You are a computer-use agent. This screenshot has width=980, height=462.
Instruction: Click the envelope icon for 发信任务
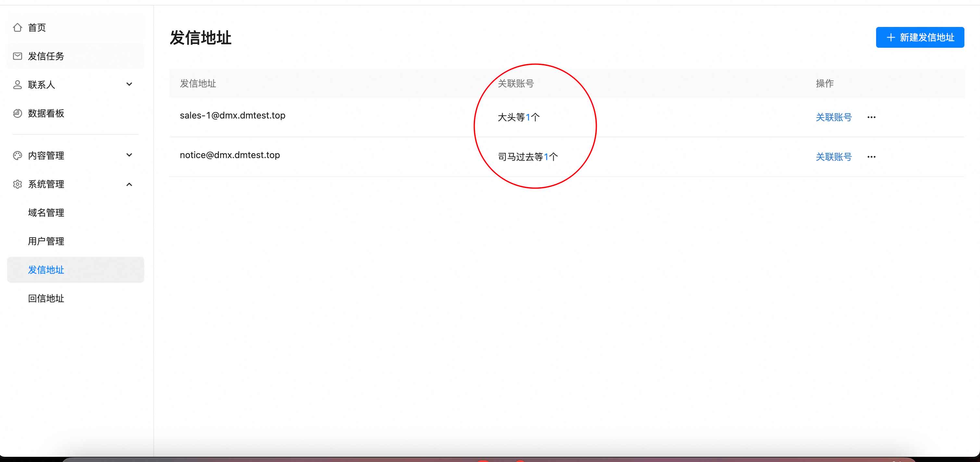18,56
